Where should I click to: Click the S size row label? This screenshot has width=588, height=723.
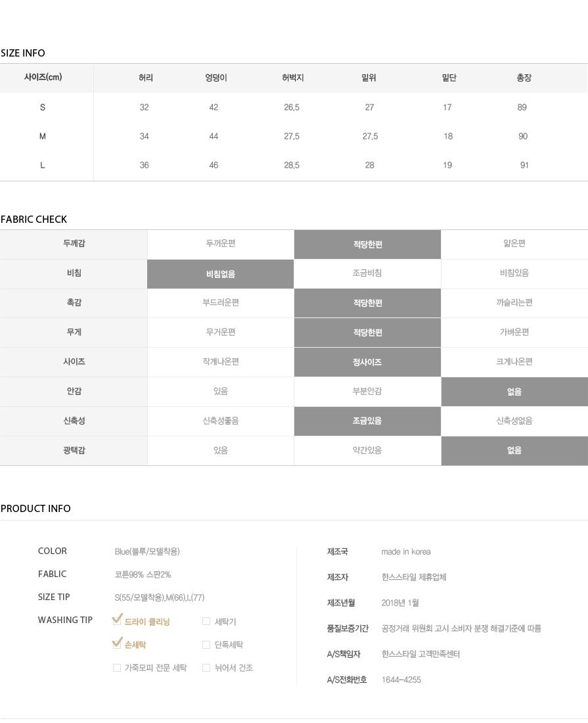pyautogui.click(x=43, y=107)
